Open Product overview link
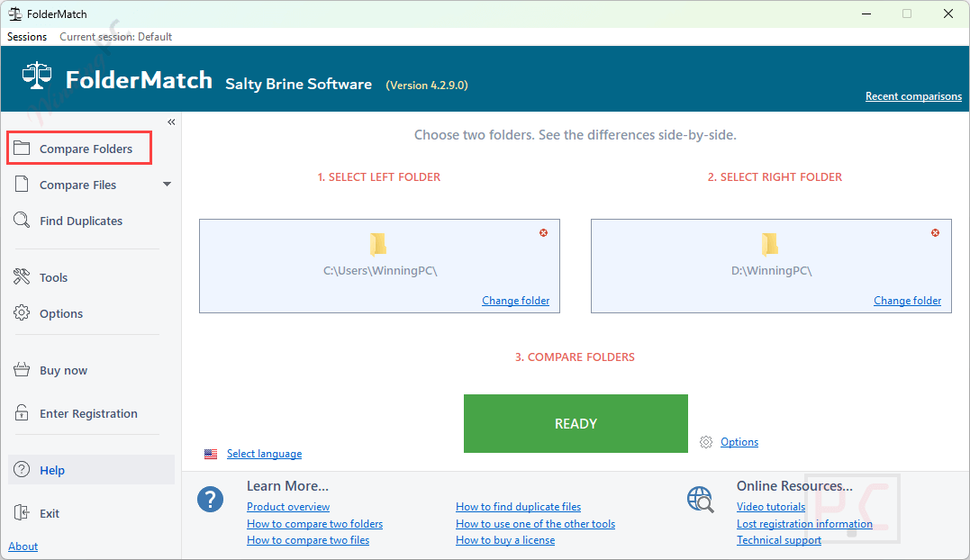 click(288, 507)
